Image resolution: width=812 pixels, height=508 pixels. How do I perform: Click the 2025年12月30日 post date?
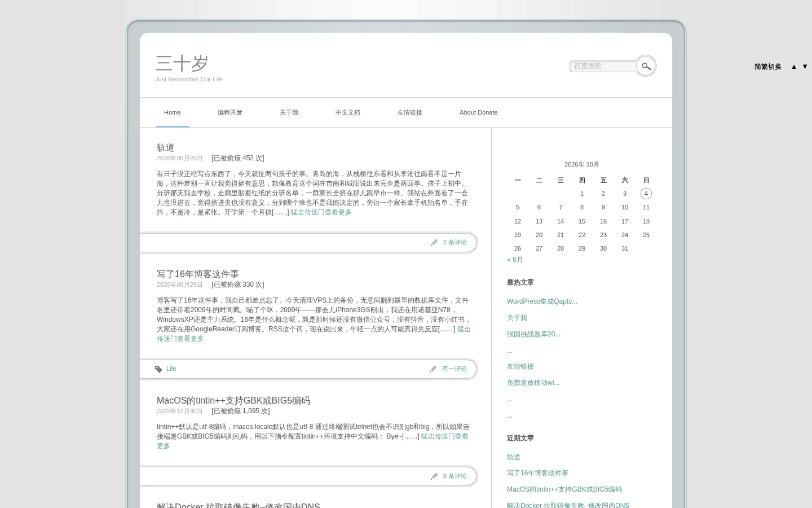[180, 411]
